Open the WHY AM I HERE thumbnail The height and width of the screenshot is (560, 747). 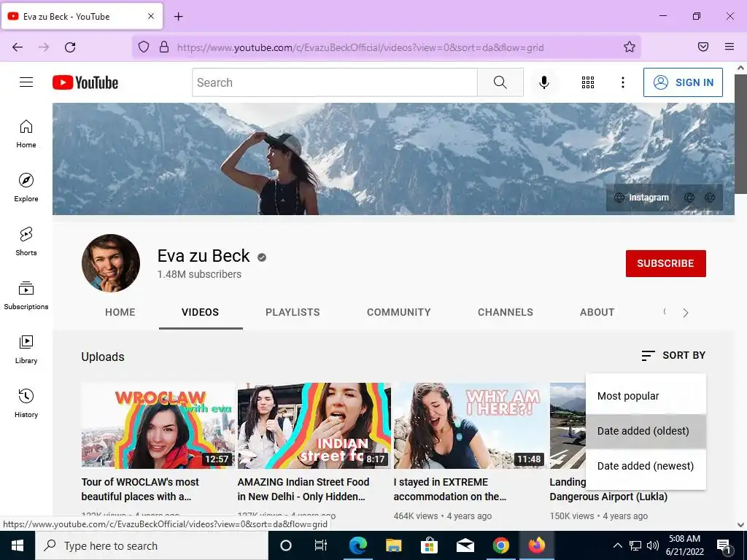[x=471, y=426]
